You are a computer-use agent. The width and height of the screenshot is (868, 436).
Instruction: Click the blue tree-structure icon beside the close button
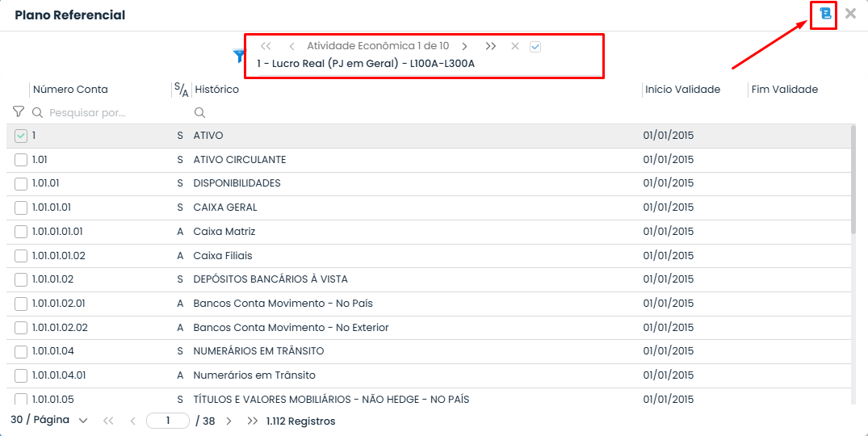(825, 14)
